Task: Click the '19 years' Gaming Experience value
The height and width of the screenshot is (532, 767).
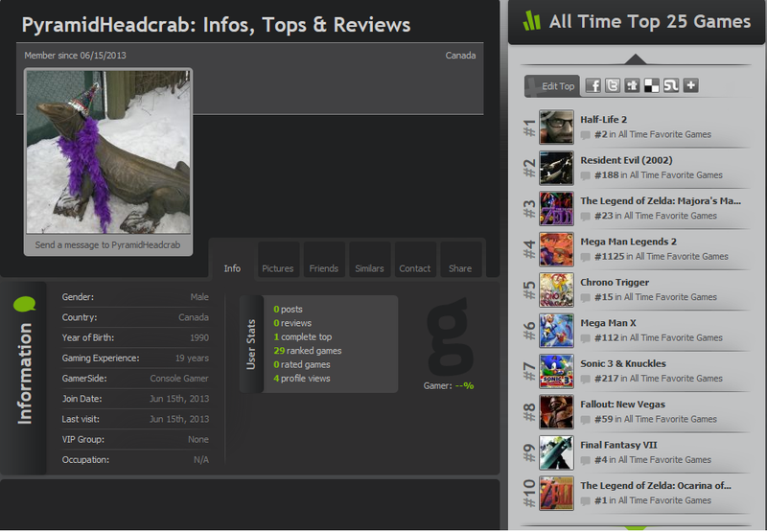Action: tap(192, 358)
